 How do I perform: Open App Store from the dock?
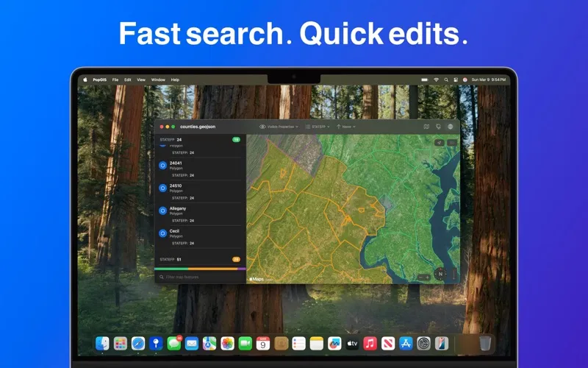[406, 343]
